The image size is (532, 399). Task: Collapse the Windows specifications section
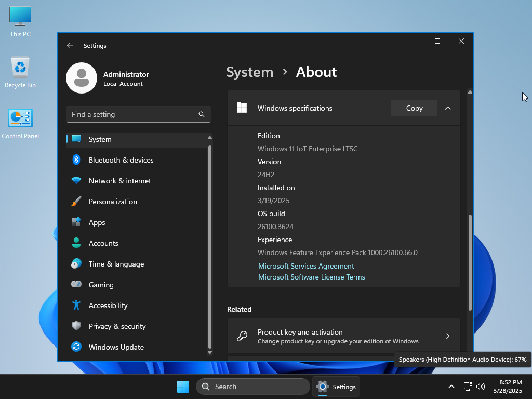(448, 108)
